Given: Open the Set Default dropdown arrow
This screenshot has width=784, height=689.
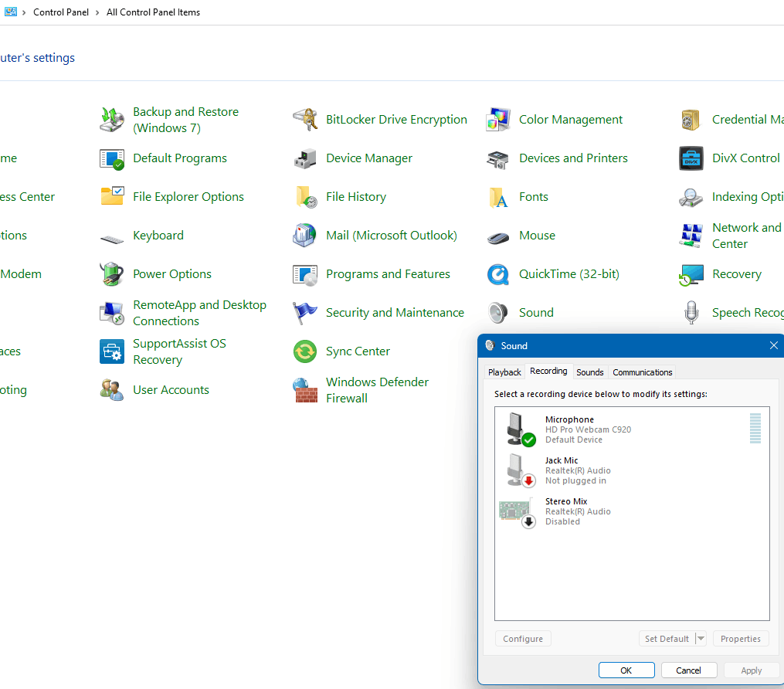Looking at the screenshot, I should (701, 638).
